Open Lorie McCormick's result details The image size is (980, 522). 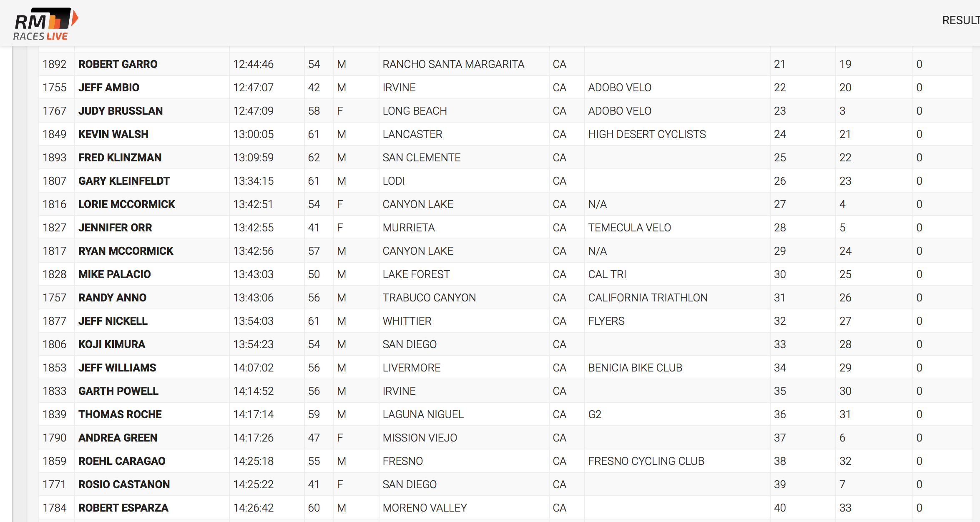126,204
